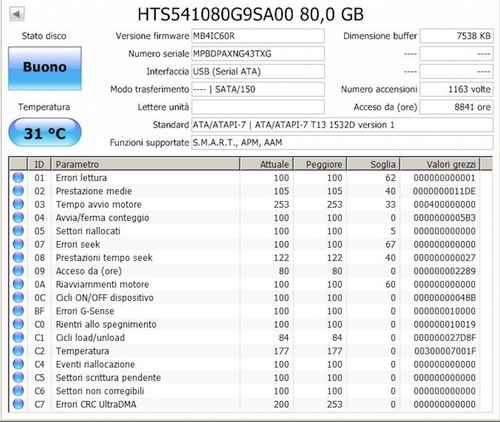500x422 pixels.
Task: Sort table by ID column header
Action: tap(39, 164)
